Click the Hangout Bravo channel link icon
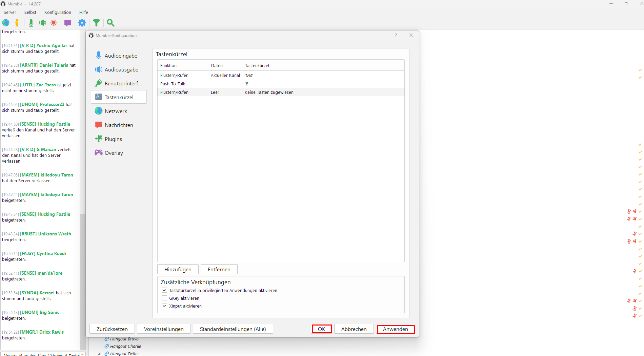644x356 pixels. click(x=106, y=339)
